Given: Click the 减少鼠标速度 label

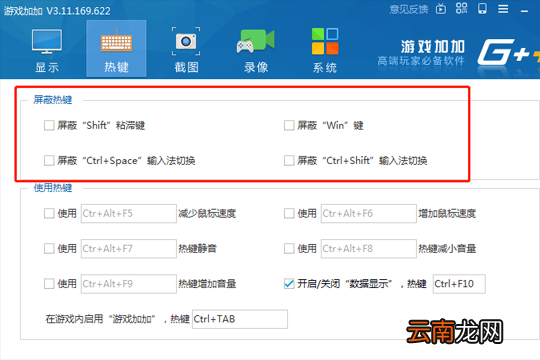Looking at the screenshot, I should [207, 214].
